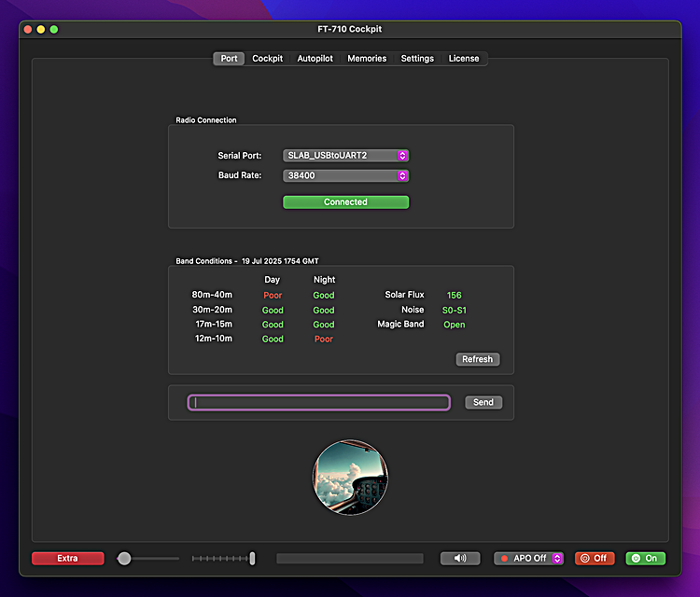
Task: Switch to the Port tab
Action: click(x=229, y=59)
